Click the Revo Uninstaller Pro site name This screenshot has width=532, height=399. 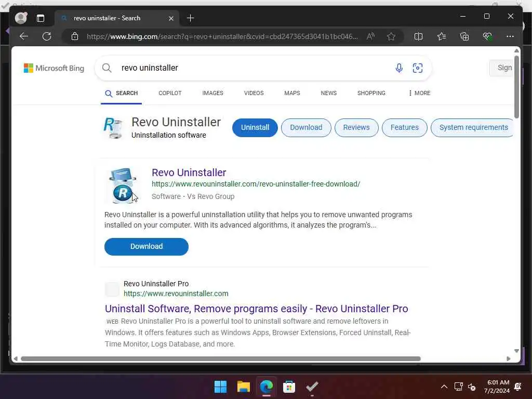(x=156, y=284)
